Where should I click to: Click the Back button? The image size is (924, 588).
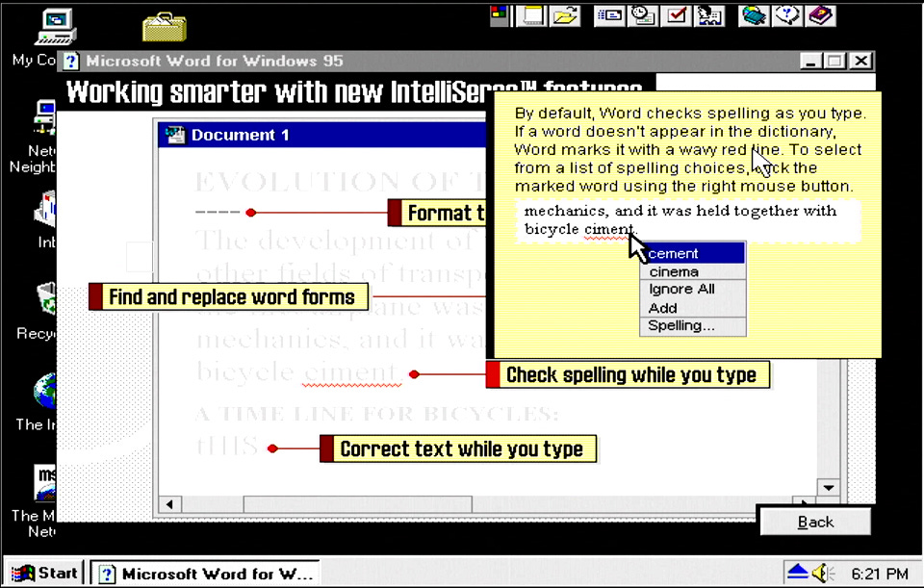point(815,522)
